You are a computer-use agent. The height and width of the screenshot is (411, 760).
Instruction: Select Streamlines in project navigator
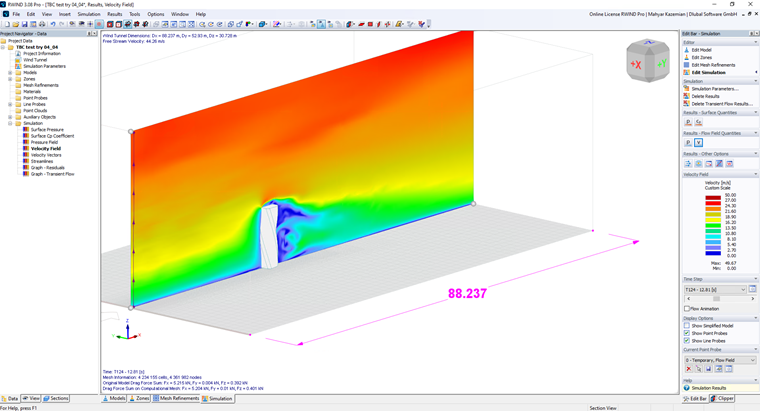[42, 161]
